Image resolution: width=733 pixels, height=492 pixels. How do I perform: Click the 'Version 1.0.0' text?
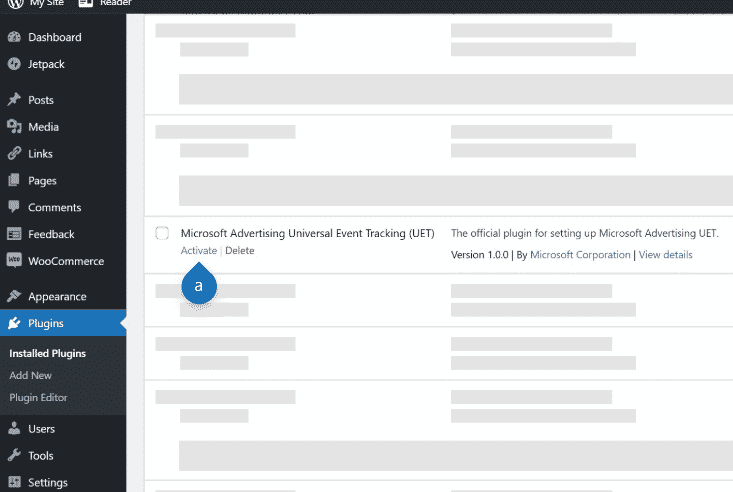(x=480, y=254)
